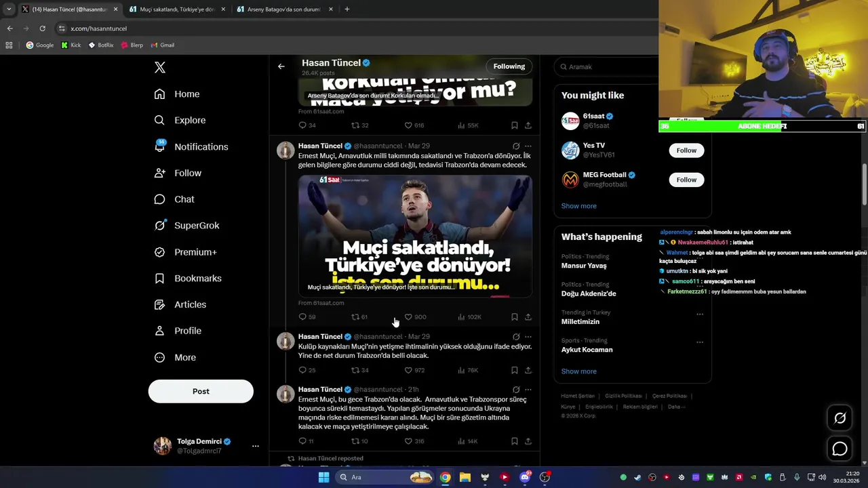Image resolution: width=868 pixels, height=488 pixels.
Task: Follow MEG Football account
Action: (x=686, y=180)
